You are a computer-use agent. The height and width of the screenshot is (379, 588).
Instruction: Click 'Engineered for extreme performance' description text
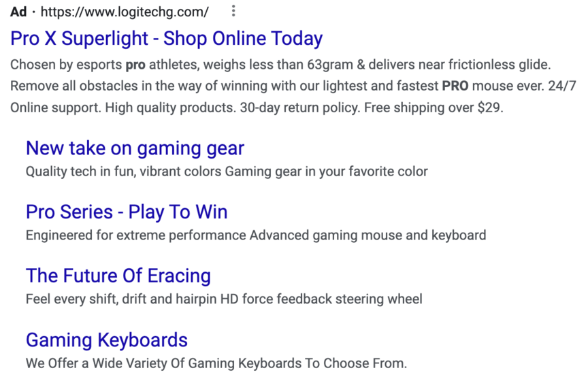tap(136, 235)
